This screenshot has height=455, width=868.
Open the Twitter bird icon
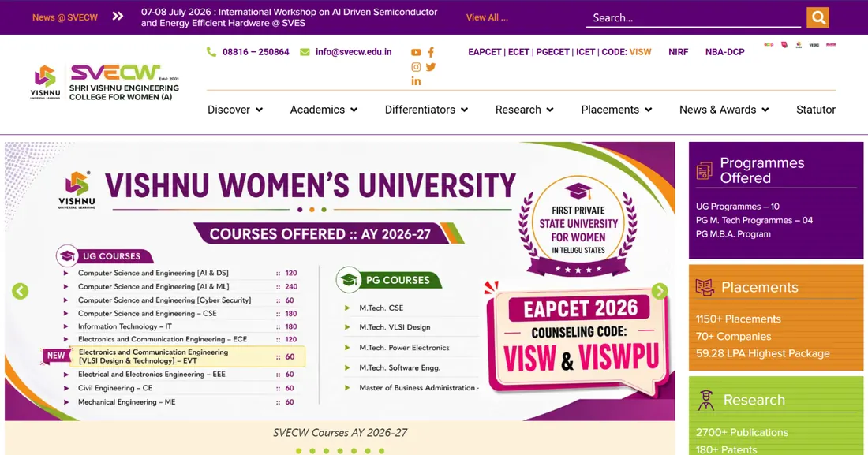point(431,67)
